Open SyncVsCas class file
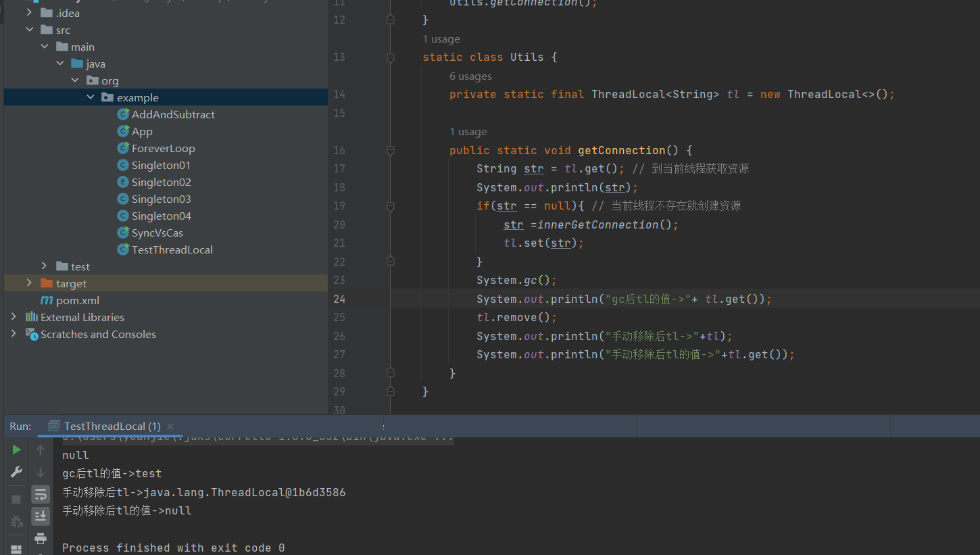This screenshot has width=980, height=555. point(157,233)
